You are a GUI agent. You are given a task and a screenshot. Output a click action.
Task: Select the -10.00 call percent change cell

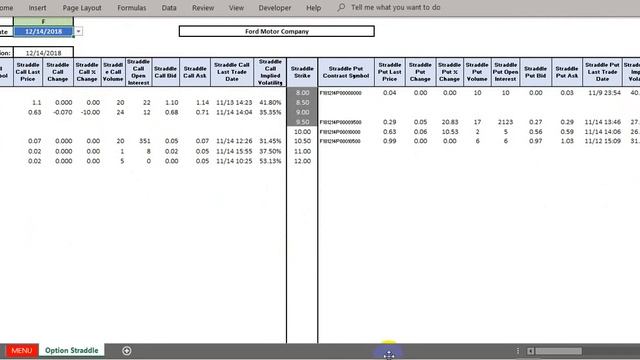[x=87, y=112]
